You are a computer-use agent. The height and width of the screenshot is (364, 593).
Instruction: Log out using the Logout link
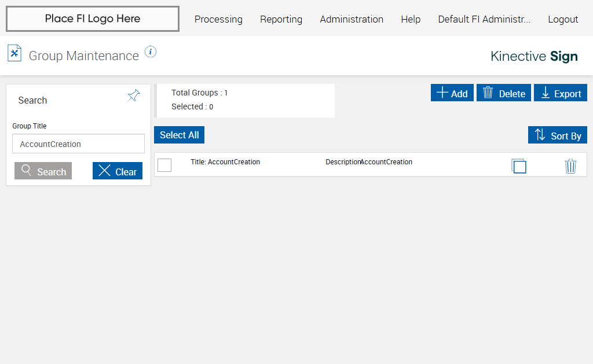(563, 20)
